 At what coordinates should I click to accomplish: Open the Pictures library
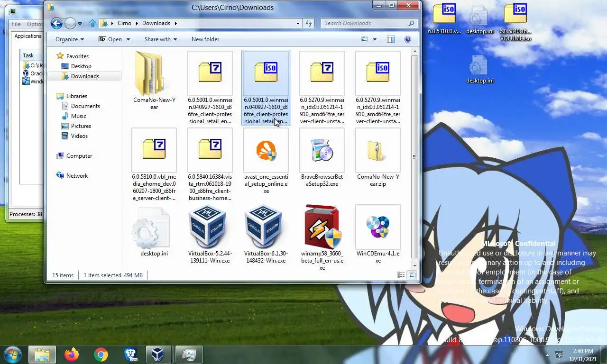coord(81,126)
